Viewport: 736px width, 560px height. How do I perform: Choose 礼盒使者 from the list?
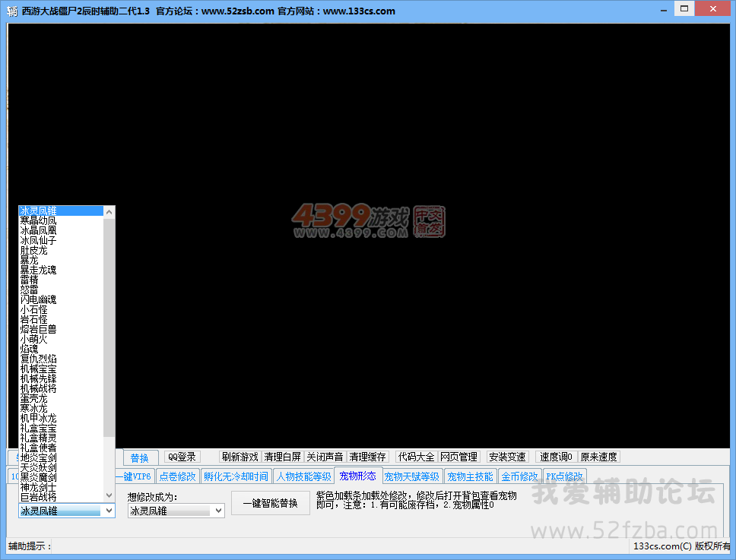(61, 448)
